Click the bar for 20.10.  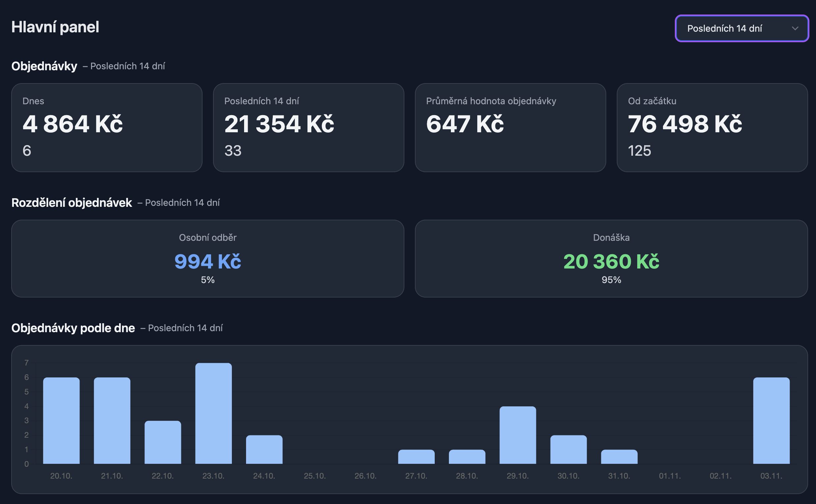click(61, 421)
